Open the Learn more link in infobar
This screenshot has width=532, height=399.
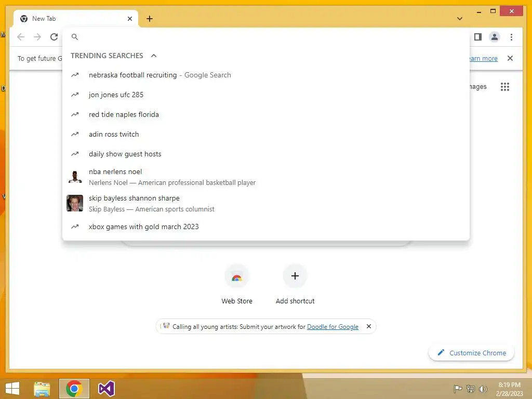tap(483, 58)
